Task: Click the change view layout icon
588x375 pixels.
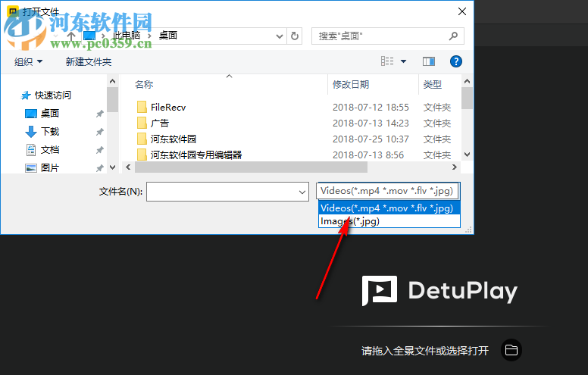Action: [387, 61]
